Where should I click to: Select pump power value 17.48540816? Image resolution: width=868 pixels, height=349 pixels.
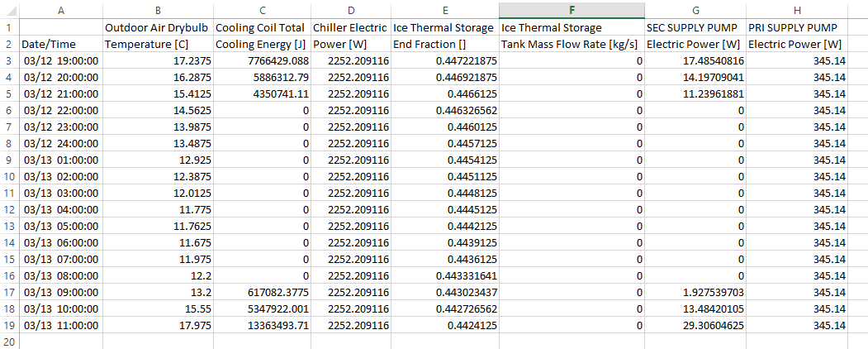point(695,60)
